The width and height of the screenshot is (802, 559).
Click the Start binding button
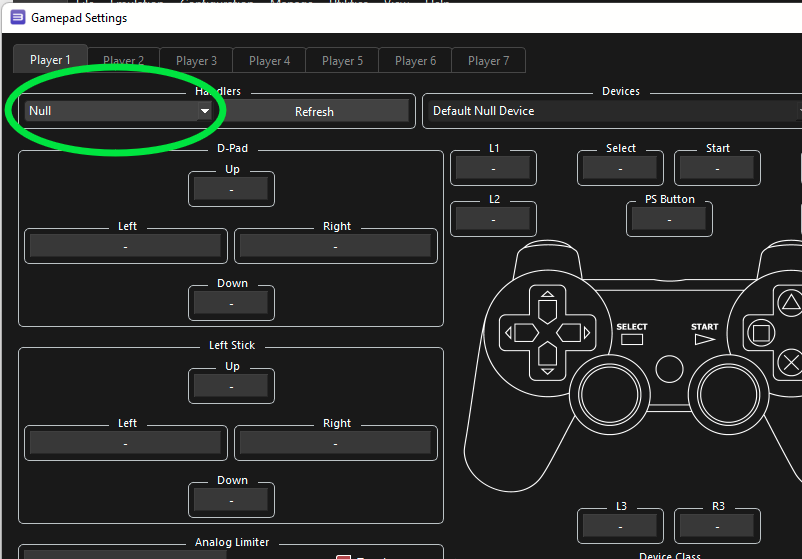point(717,169)
